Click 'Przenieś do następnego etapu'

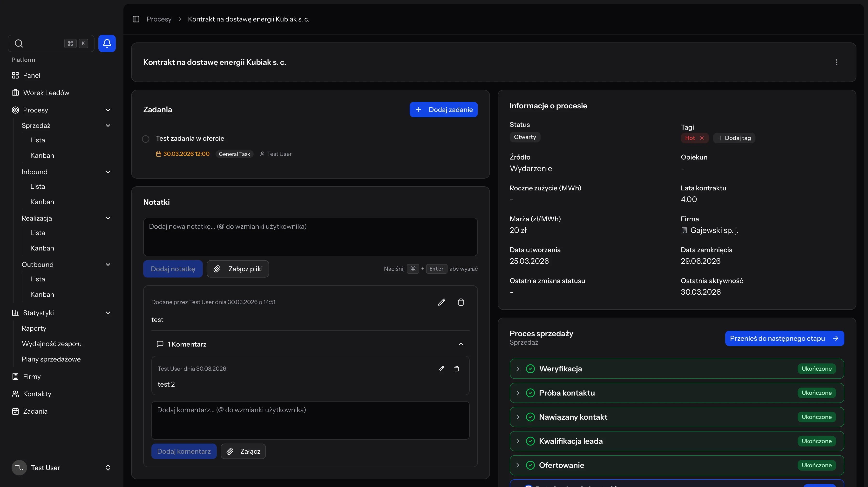[784, 338]
